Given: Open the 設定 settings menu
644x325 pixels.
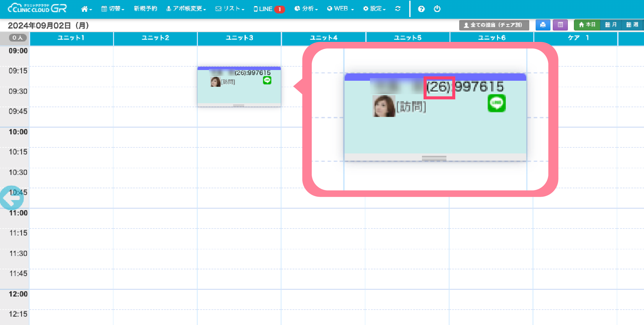Looking at the screenshot, I should pyautogui.click(x=374, y=9).
